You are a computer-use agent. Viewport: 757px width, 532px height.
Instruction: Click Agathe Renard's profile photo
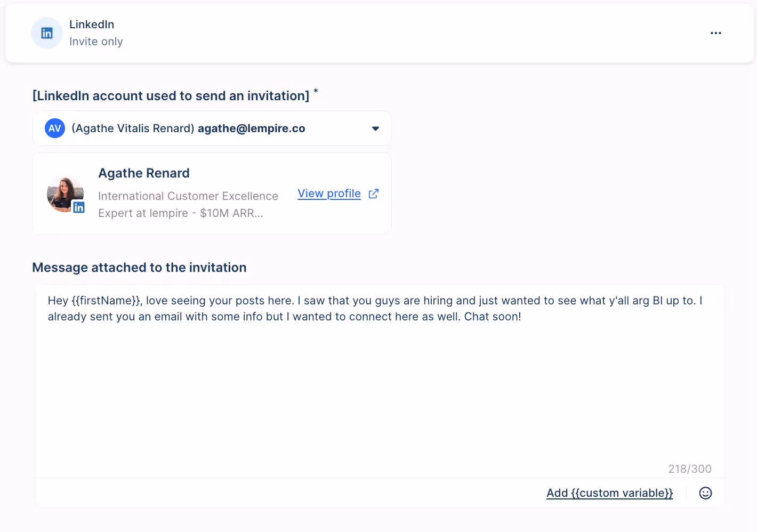(64, 193)
